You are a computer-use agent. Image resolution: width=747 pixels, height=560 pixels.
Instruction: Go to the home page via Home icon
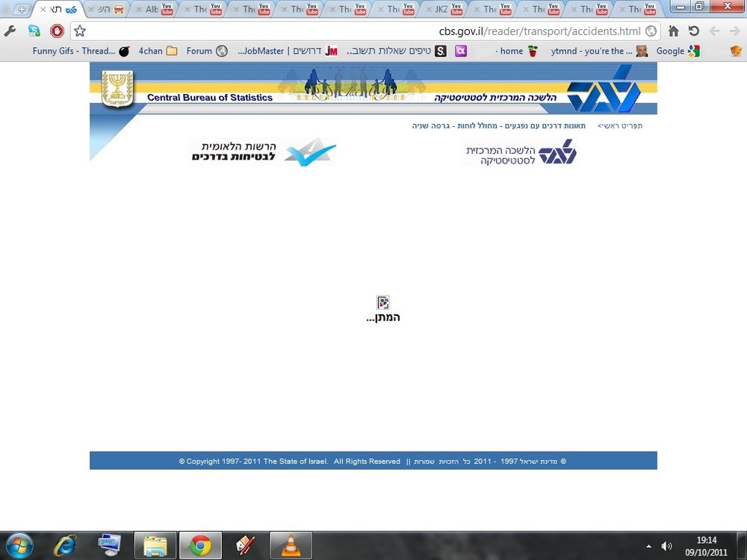pyautogui.click(x=674, y=31)
